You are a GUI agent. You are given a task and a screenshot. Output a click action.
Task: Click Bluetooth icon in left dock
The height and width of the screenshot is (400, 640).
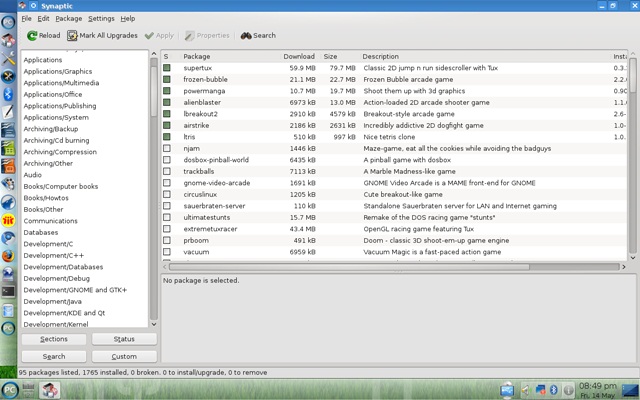click(8, 94)
